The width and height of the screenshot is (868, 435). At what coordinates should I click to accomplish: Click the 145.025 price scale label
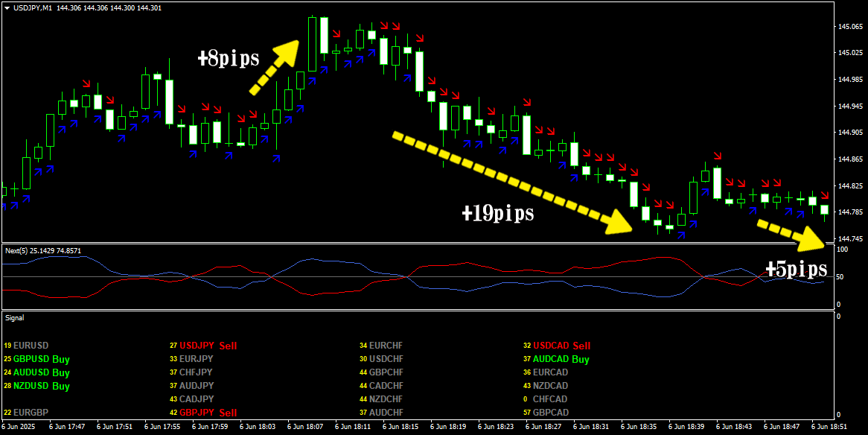(x=850, y=53)
